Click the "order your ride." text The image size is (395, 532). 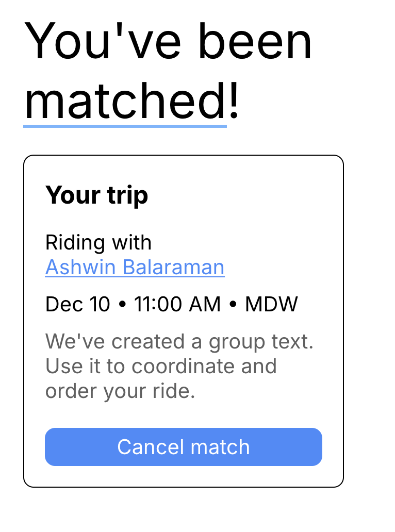(x=120, y=391)
